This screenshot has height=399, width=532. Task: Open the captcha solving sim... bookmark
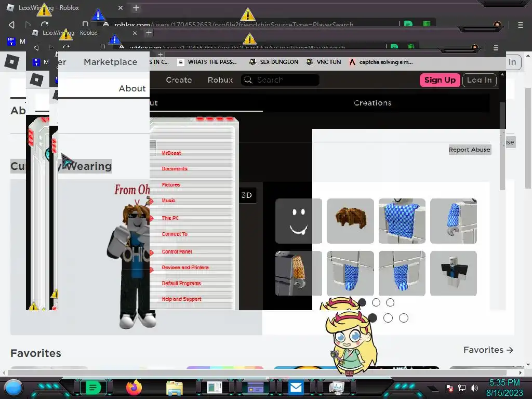[381, 62]
